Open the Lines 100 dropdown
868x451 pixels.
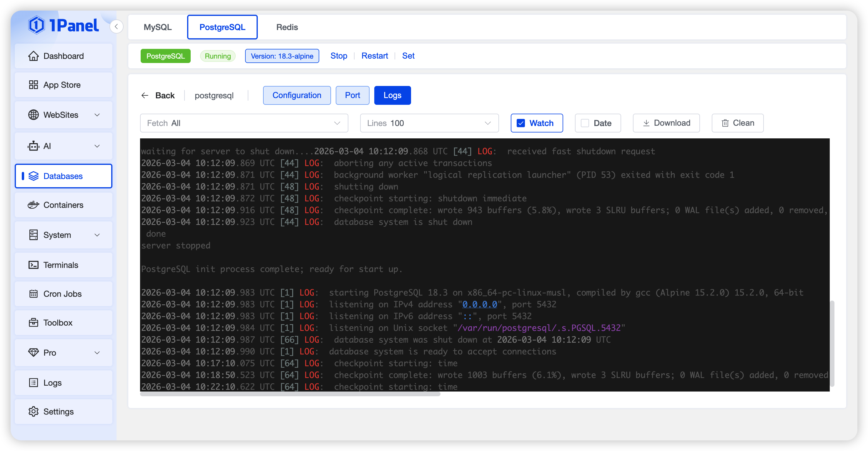click(x=429, y=123)
